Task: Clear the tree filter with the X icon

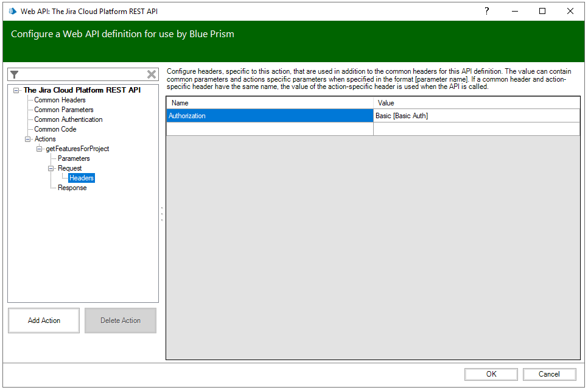Action: point(152,74)
